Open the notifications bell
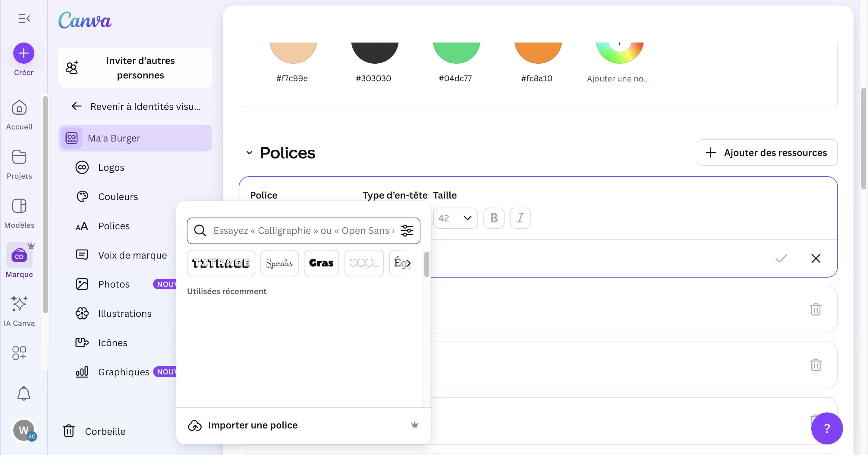The width and height of the screenshot is (868, 455). (24, 393)
